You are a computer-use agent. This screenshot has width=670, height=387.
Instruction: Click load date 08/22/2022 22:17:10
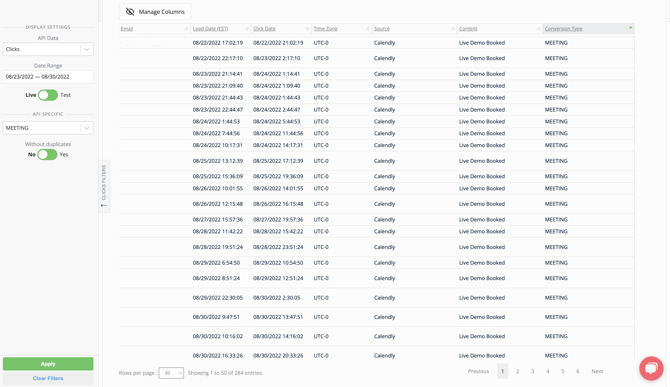point(217,58)
